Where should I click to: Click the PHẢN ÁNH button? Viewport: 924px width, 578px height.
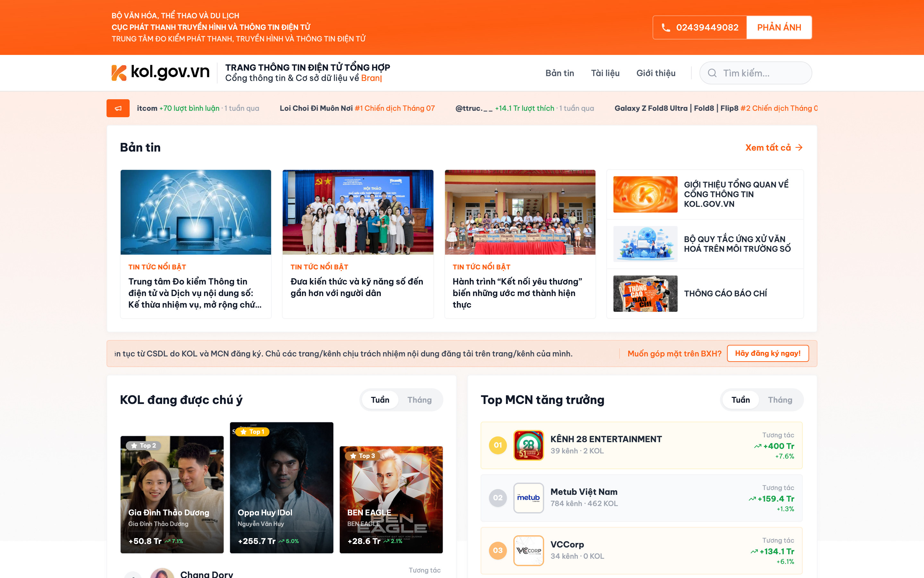click(779, 28)
